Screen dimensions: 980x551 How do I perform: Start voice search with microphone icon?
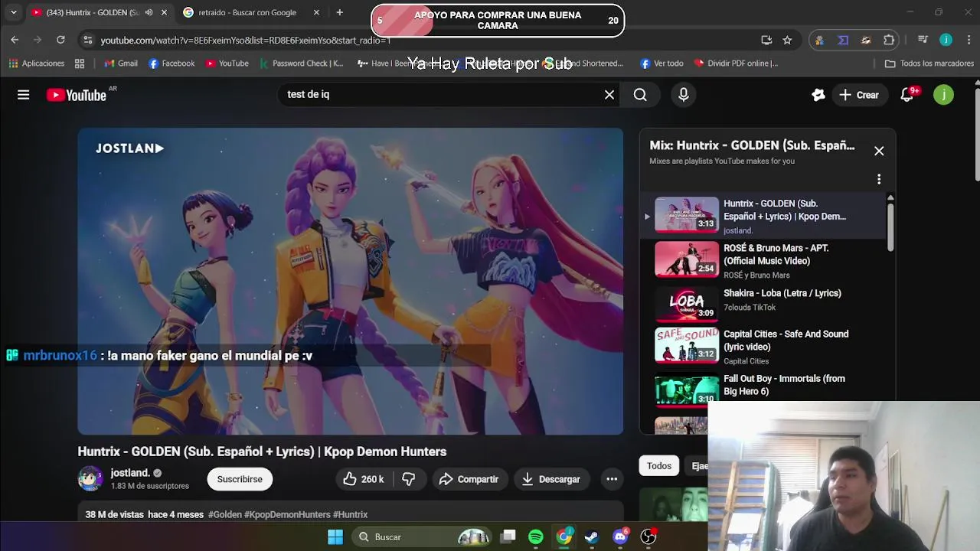click(684, 95)
